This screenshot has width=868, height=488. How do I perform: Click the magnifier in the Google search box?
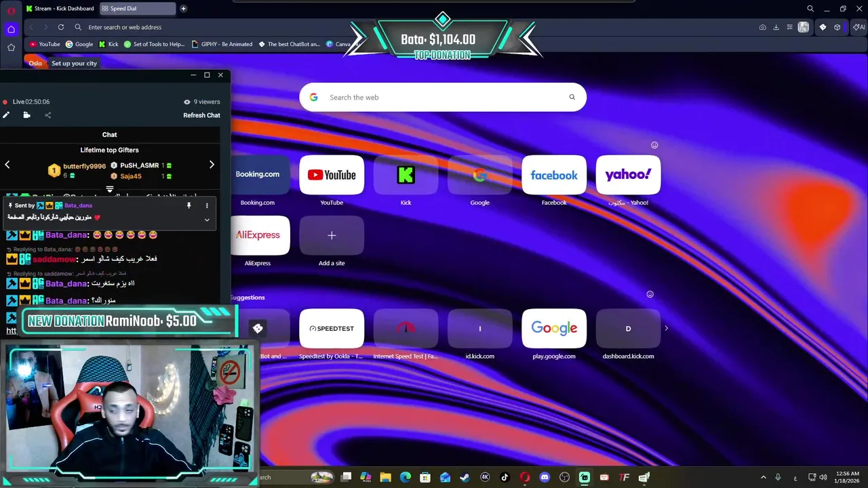(572, 97)
